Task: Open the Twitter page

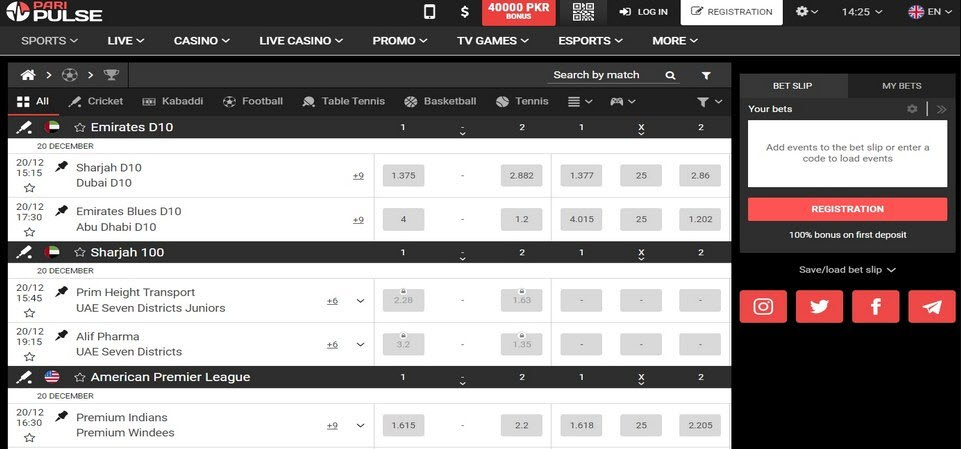Action: [819, 306]
